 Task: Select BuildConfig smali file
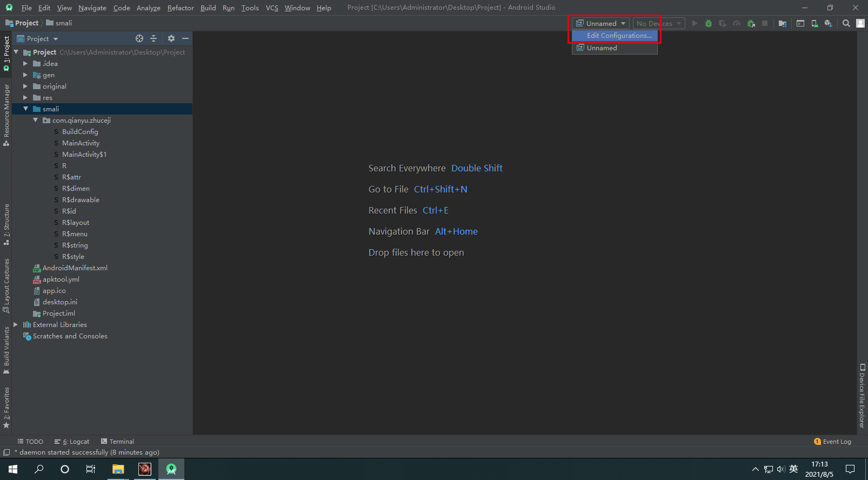[x=80, y=131]
